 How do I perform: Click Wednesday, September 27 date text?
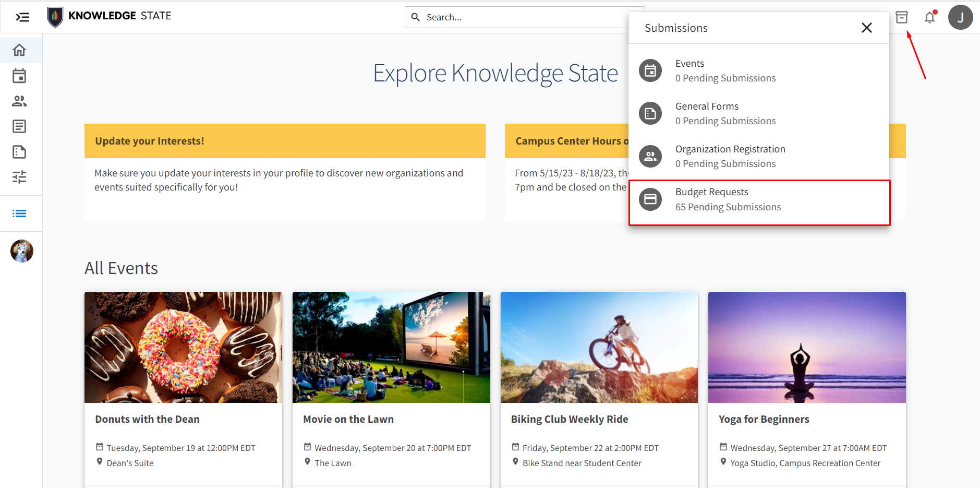point(808,448)
